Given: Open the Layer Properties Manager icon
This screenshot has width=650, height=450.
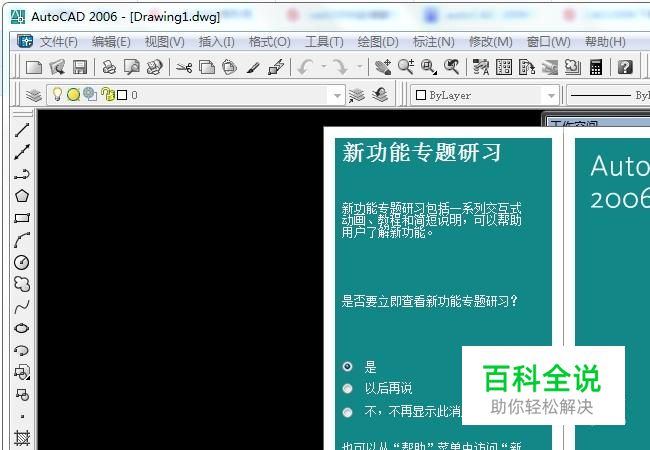Looking at the screenshot, I should (x=34, y=95).
